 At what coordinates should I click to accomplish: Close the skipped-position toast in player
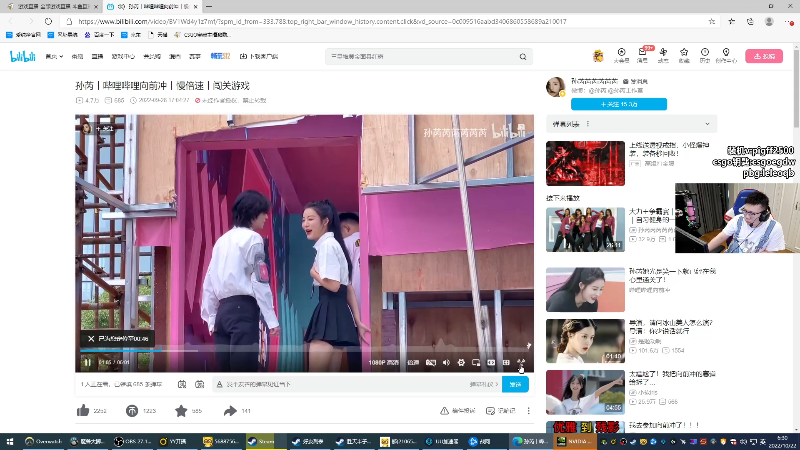(91, 339)
